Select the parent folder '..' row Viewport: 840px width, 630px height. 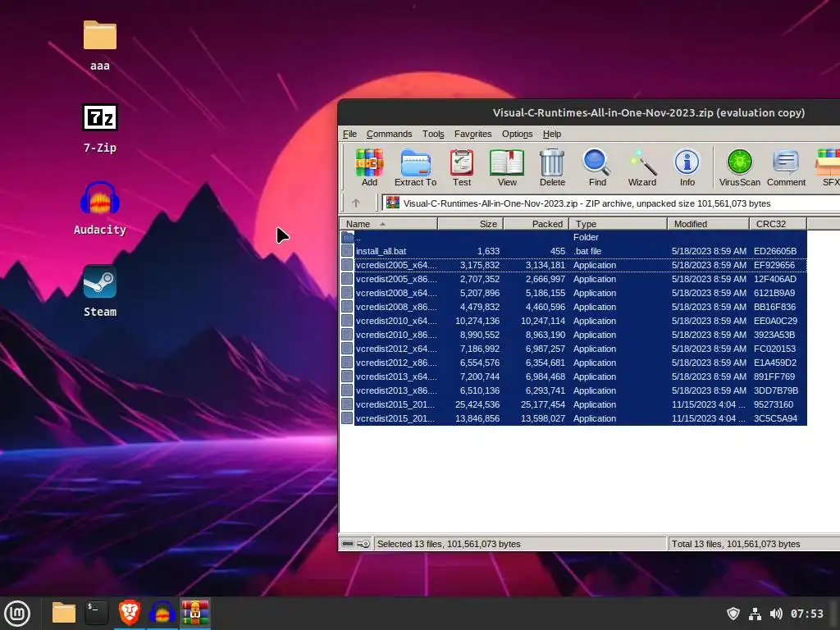click(x=573, y=237)
